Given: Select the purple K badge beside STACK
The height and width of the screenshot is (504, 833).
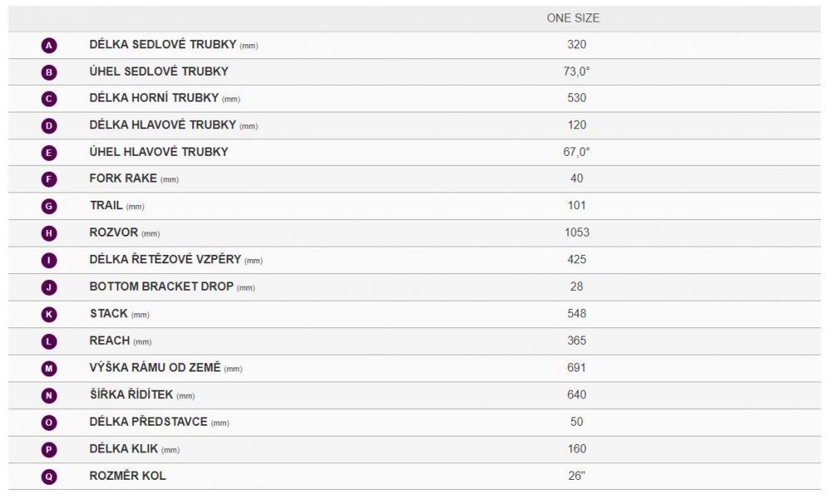Looking at the screenshot, I should 49,315.
